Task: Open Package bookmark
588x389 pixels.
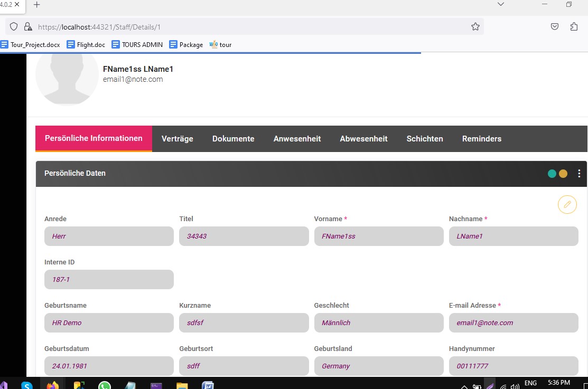Action: click(186, 44)
